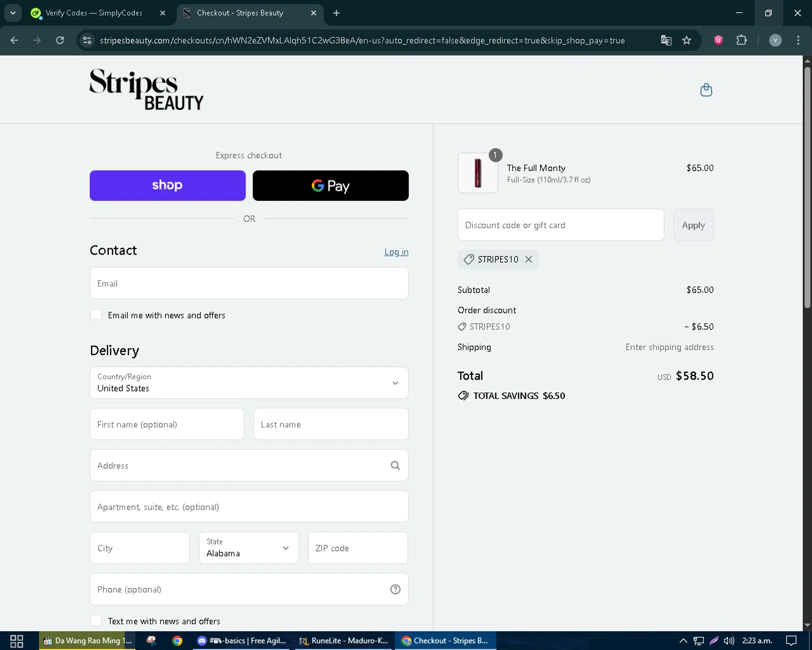Open the Windows task view icon
Viewport: 812px width, 650px height.
point(17,641)
